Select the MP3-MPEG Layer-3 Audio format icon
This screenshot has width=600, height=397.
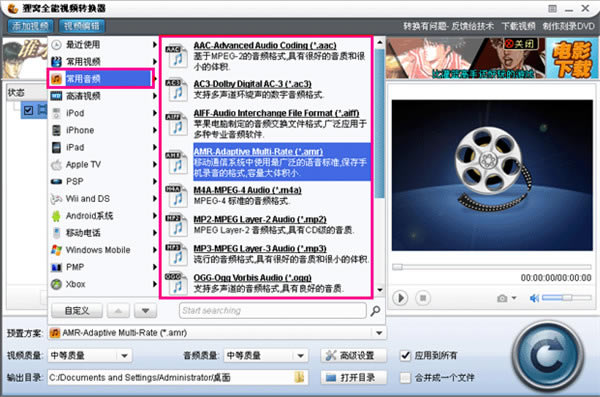tap(176, 254)
